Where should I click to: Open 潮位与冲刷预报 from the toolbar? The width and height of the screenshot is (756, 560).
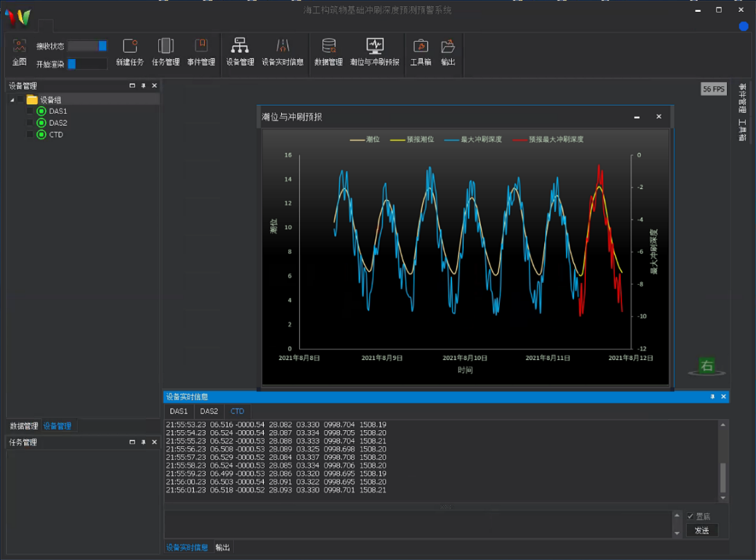[x=375, y=46]
